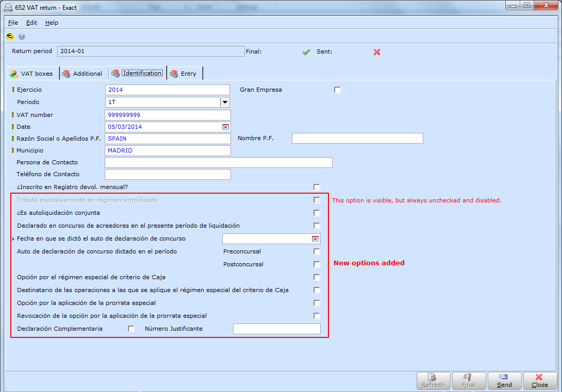
Task: Maximize the VAT return window
Action: pyautogui.click(x=527, y=5)
